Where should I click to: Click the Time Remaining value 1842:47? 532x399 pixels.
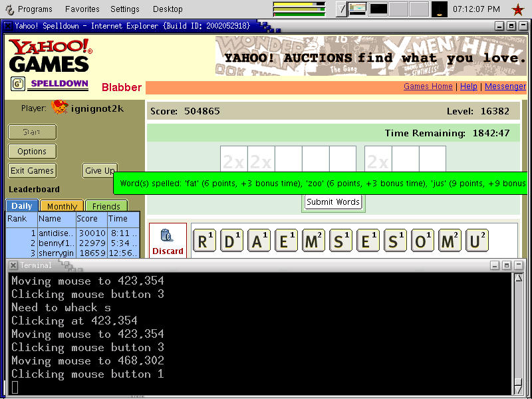[491, 133]
